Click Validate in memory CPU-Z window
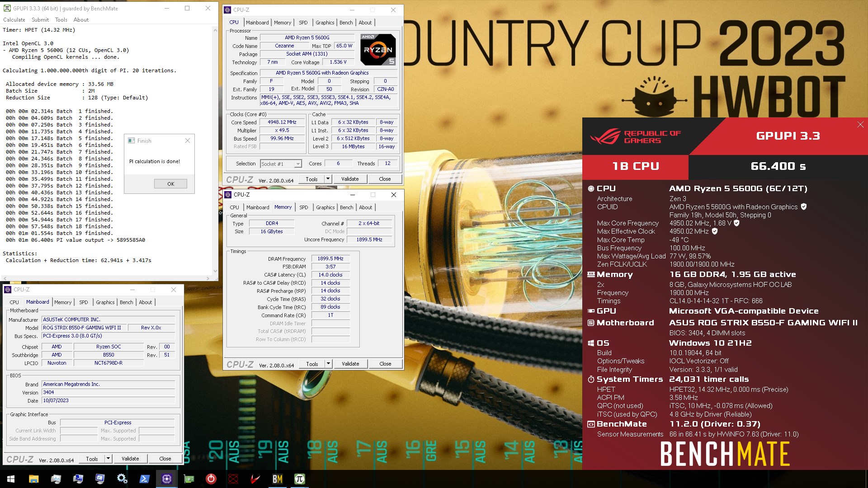 tap(350, 364)
